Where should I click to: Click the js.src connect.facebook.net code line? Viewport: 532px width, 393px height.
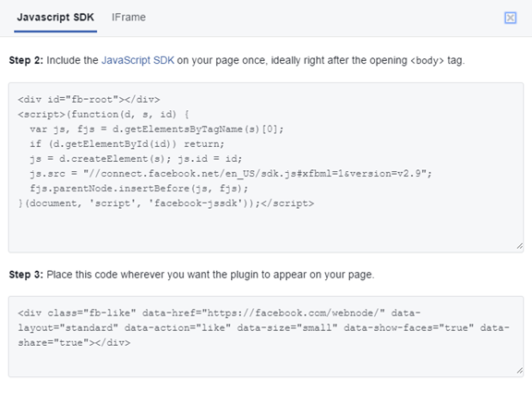point(231,174)
